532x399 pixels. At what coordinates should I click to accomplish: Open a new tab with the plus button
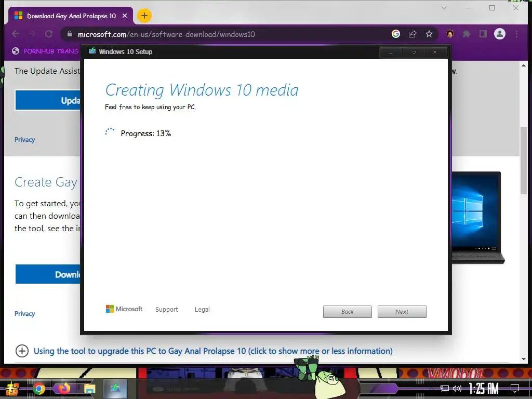144,16
